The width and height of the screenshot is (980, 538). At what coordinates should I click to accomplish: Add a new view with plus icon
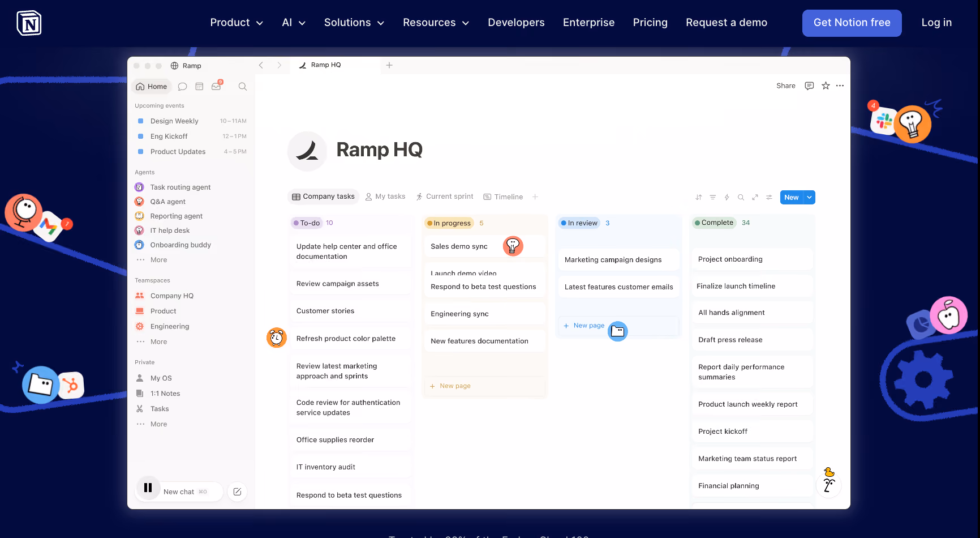pyautogui.click(x=535, y=197)
